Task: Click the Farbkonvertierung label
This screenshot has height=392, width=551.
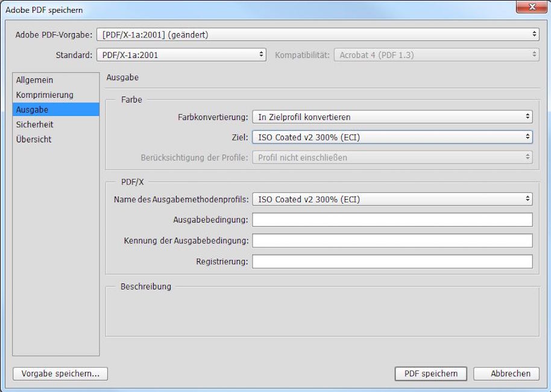Action: 213,117
